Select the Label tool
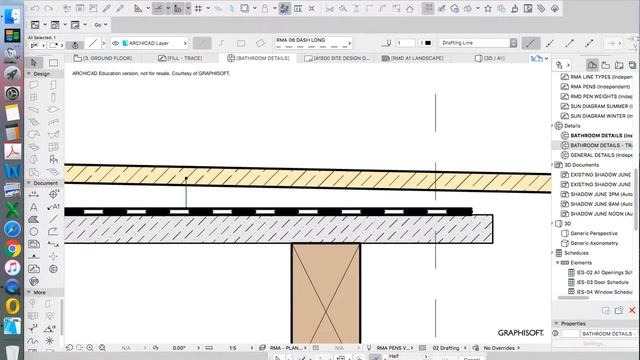Image resolution: width=640 pixels, height=360 pixels. 53,207
